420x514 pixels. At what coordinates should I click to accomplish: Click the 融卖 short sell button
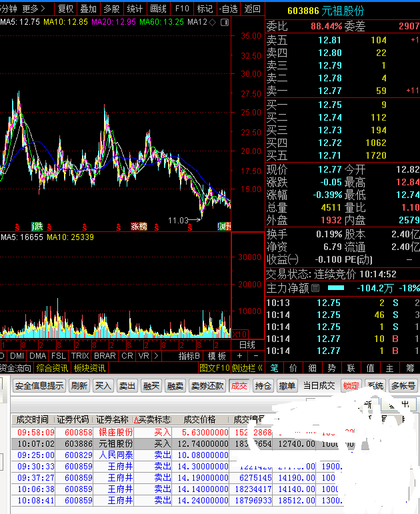coord(175,386)
